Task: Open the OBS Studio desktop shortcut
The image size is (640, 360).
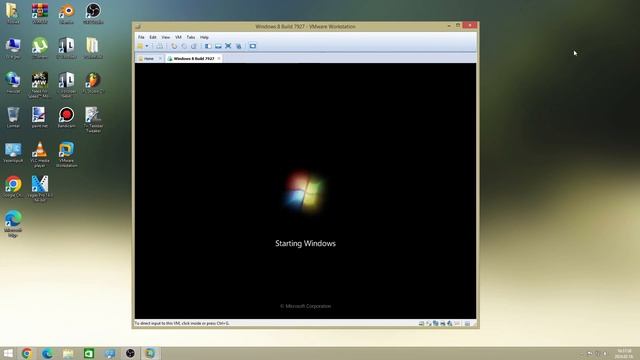Action: point(93,13)
